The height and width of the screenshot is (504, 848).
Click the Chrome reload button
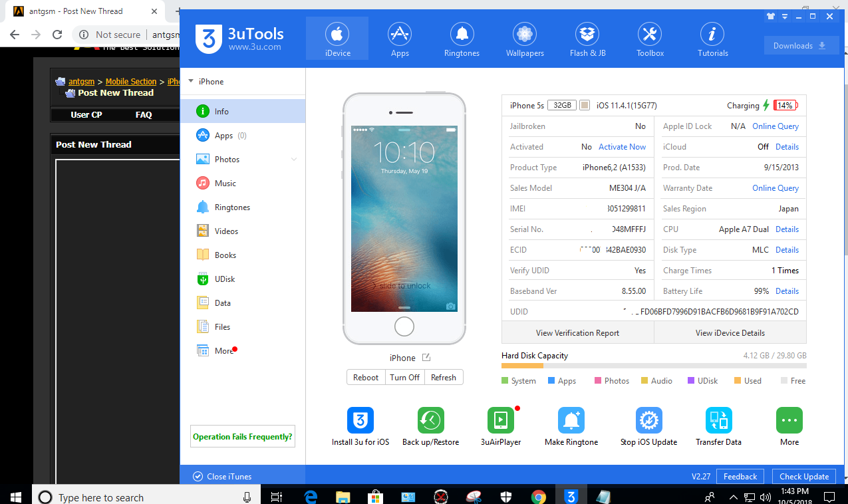coord(57,35)
